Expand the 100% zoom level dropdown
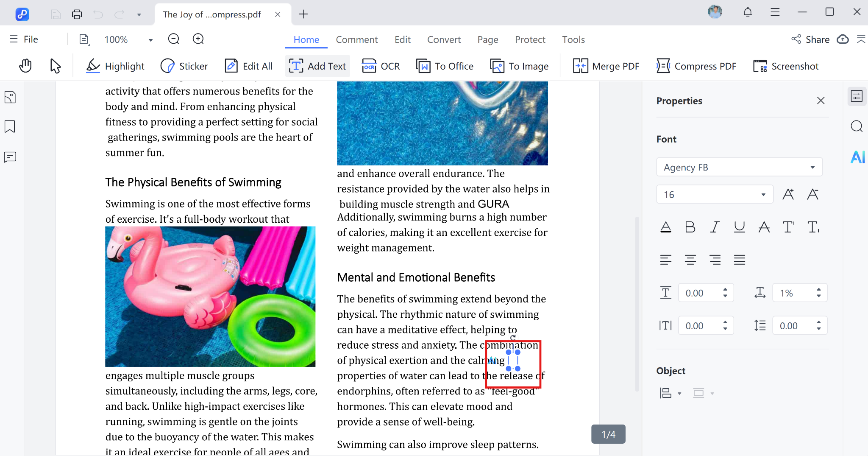 [x=150, y=40]
